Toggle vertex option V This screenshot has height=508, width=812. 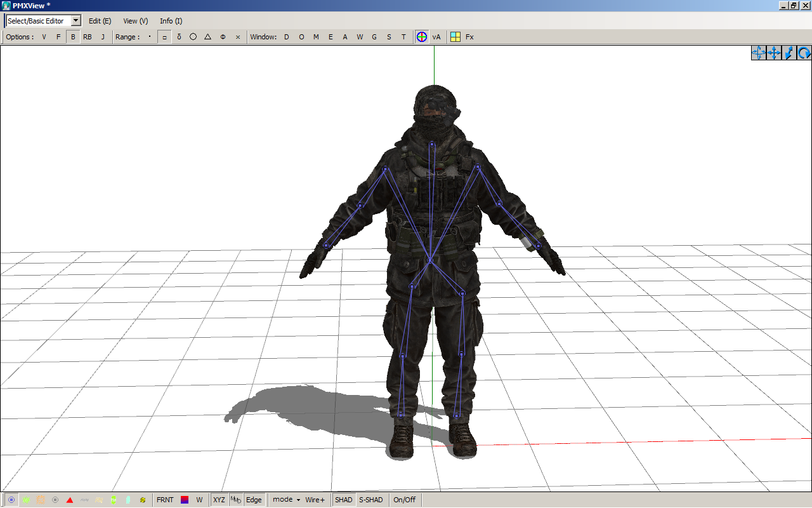[44, 37]
